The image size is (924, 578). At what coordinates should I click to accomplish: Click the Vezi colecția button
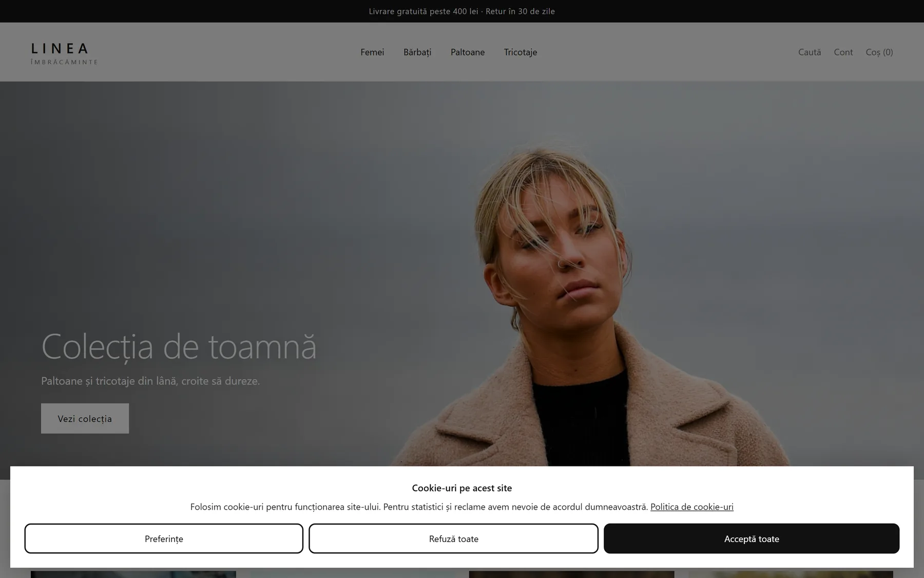click(x=85, y=418)
